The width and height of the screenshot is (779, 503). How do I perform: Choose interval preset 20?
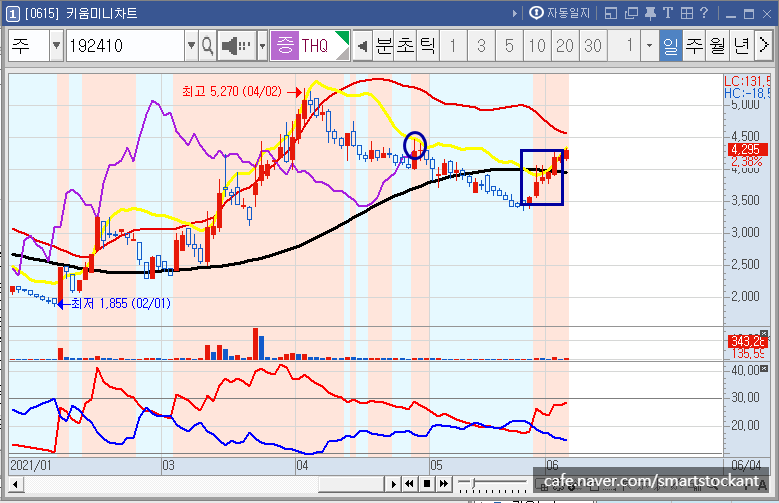click(565, 46)
